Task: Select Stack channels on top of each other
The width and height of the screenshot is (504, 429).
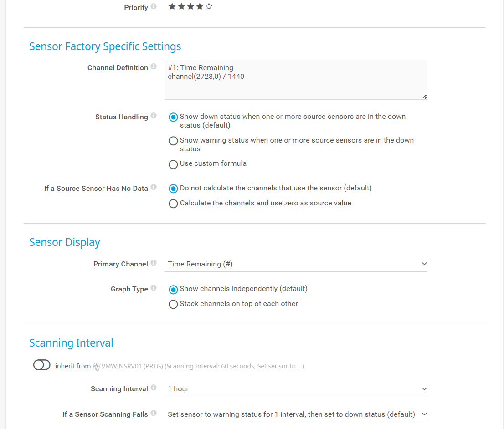Action: (x=173, y=304)
